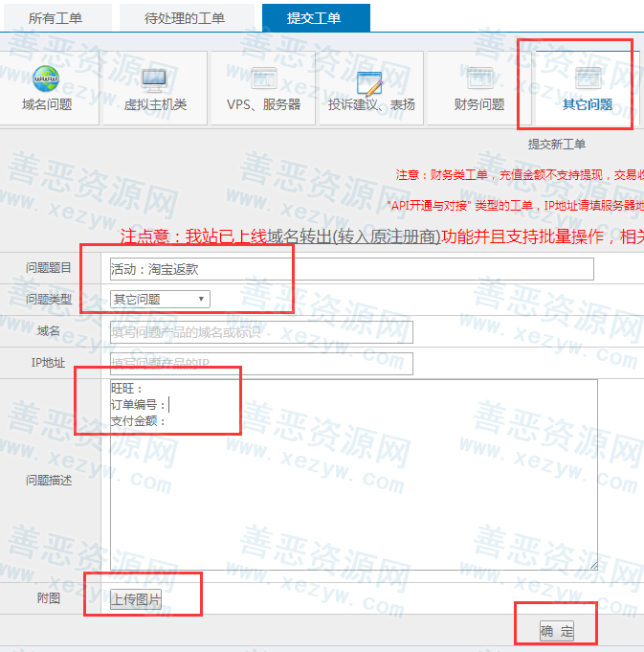Switch to the 所有工单 tab
644x652 pixels.
coord(56,18)
